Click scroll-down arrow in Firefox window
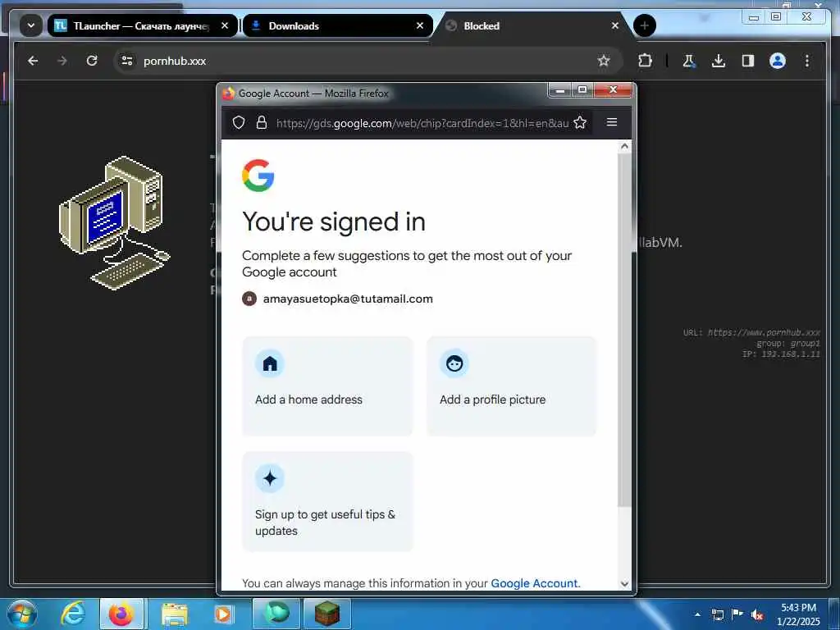The height and width of the screenshot is (630, 840). click(x=624, y=584)
